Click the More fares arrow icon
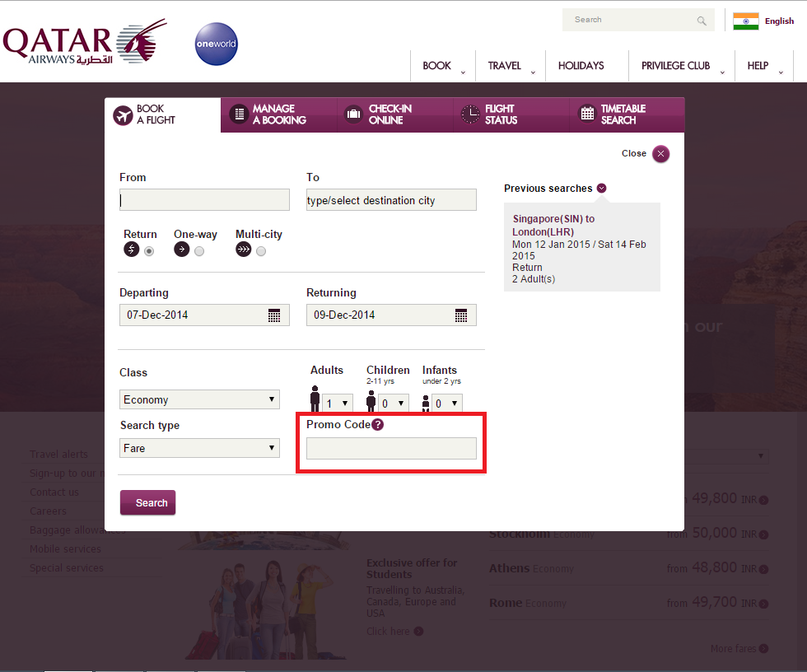 764,649
